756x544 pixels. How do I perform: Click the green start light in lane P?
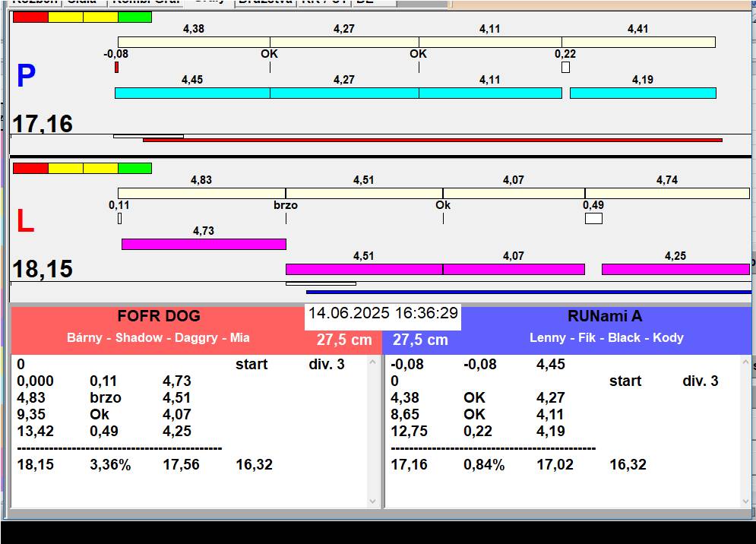click(x=134, y=17)
